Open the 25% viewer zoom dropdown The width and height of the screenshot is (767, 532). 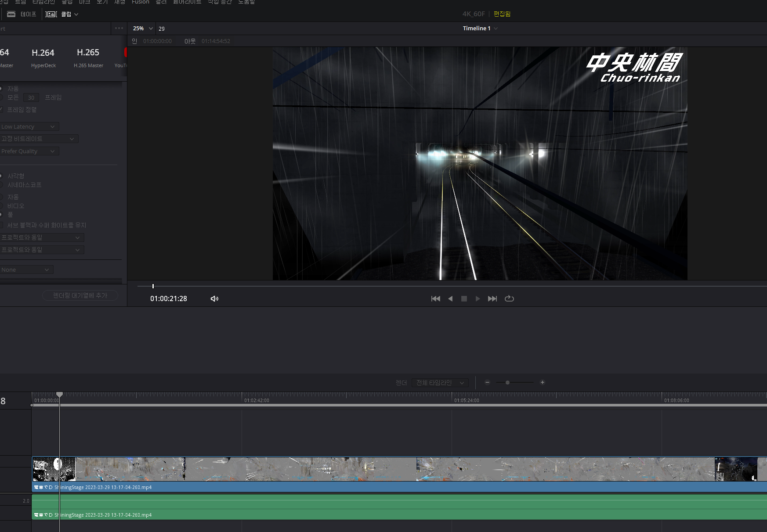143,29
